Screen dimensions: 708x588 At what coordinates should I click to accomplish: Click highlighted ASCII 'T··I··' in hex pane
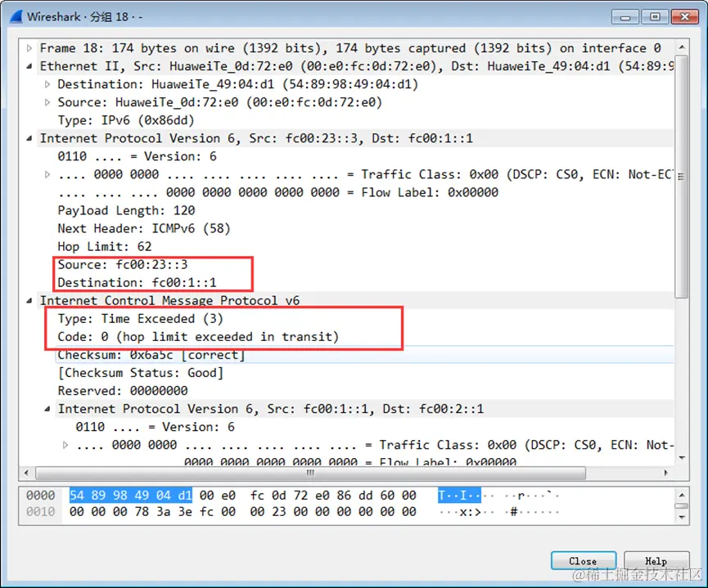459,496
